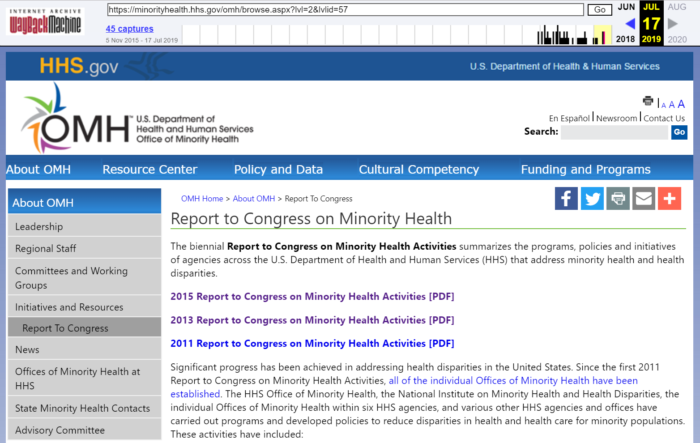The height and width of the screenshot is (443, 700).
Task: Expand Committees and Working Groups sidebar item
Action: click(83, 278)
